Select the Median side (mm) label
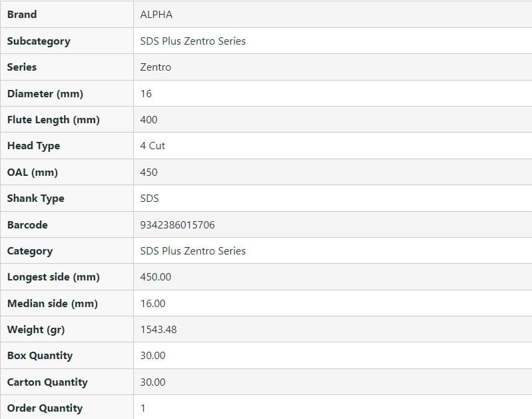 (53, 304)
